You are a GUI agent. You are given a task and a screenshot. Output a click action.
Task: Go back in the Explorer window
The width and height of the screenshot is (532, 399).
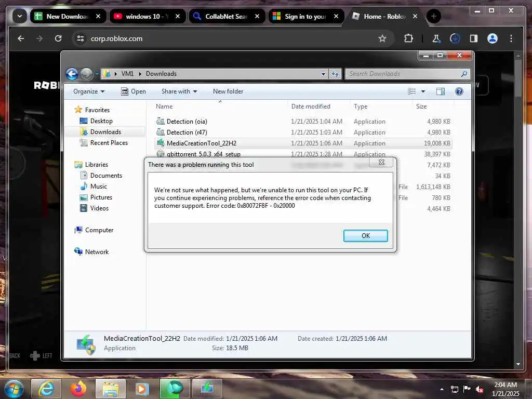coord(72,74)
